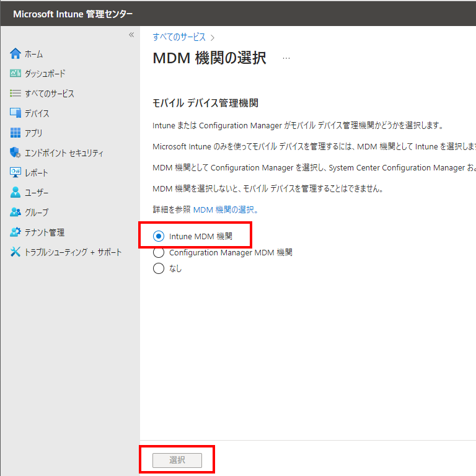Collapse the sidebar with double chevron
Screen dimensions: 476x476
131,35
